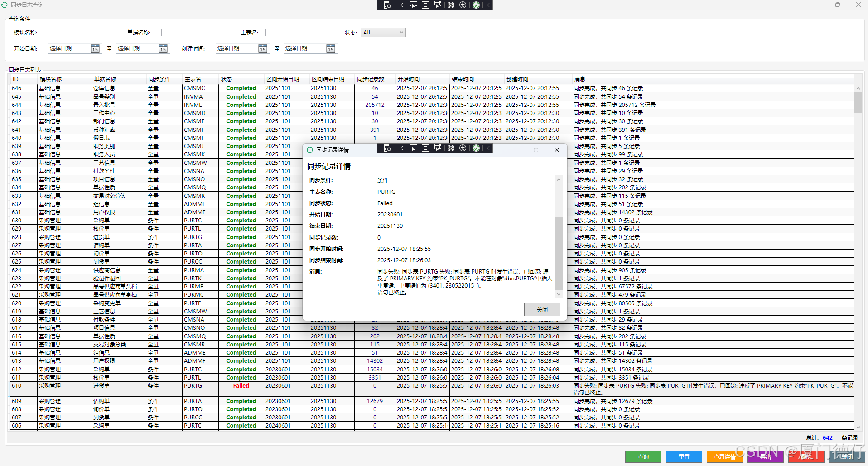Select row 612 采购单 with 15034 records
This screenshot has height=466, width=868.
[432, 370]
